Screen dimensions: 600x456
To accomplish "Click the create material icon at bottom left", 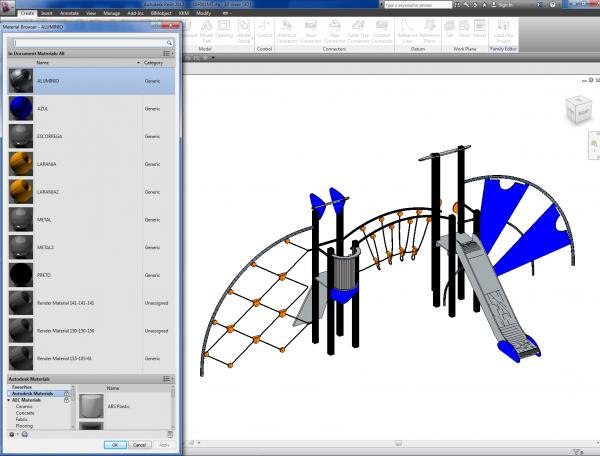I will pos(12,434).
